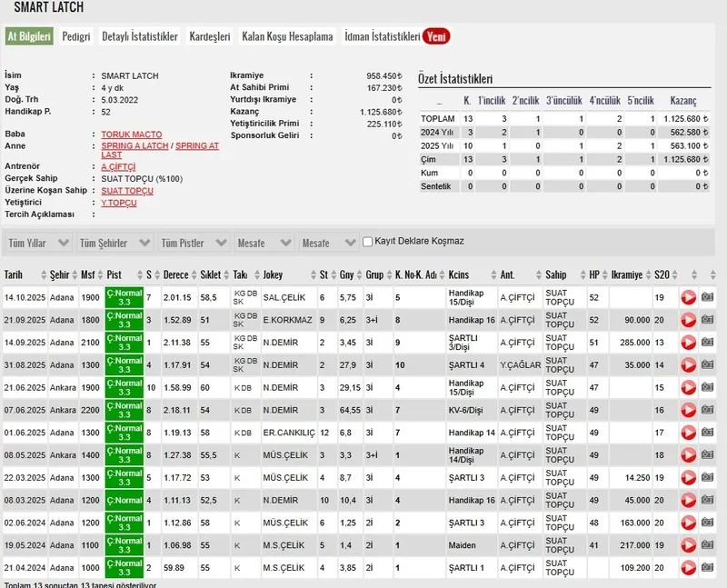The height and width of the screenshot is (588, 727).
Task: Open the Detaylı İstatistikler tab
Action: click(x=139, y=36)
